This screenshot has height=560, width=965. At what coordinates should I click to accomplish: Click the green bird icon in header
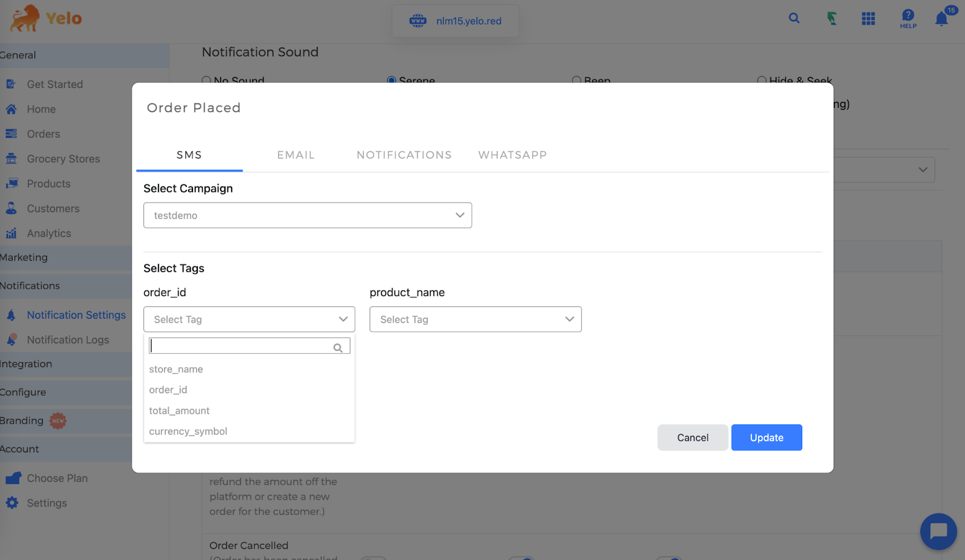(x=832, y=19)
